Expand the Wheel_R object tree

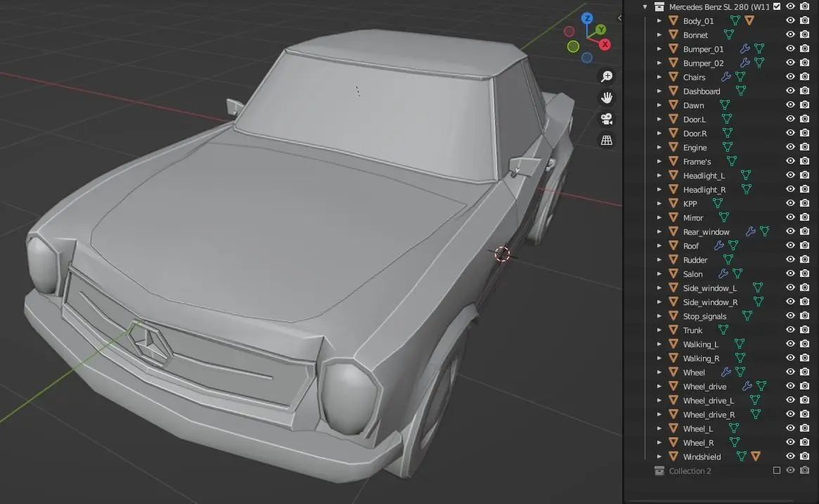click(659, 442)
